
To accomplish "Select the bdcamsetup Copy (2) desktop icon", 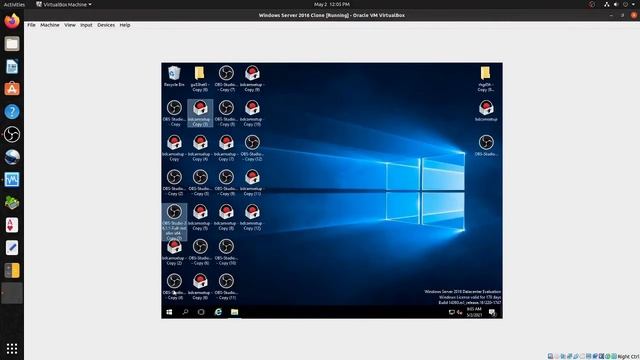I will 174,252.
